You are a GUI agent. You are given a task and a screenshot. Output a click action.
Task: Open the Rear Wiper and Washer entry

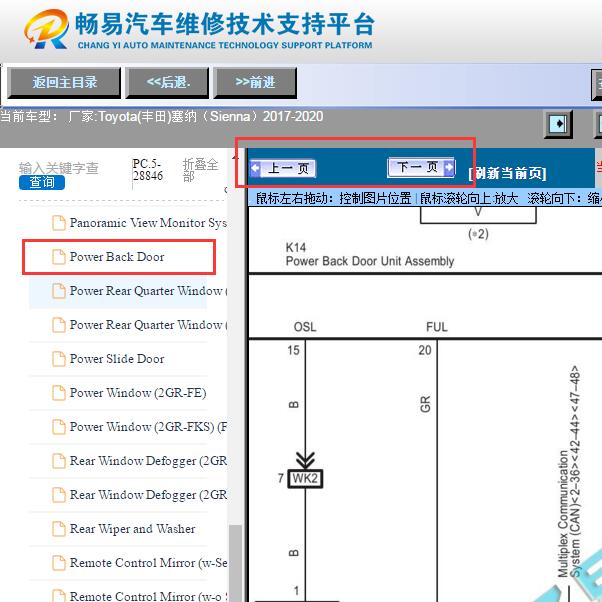[132, 529]
